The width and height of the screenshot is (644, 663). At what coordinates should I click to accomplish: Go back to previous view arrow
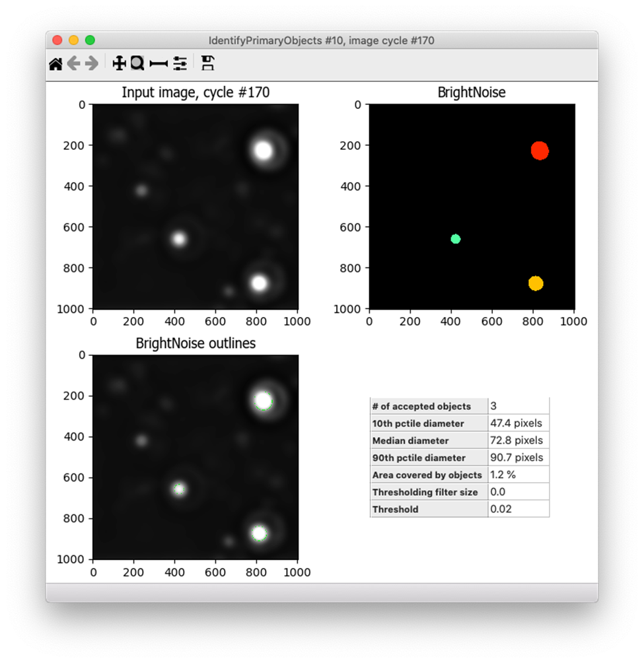(74, 64)
